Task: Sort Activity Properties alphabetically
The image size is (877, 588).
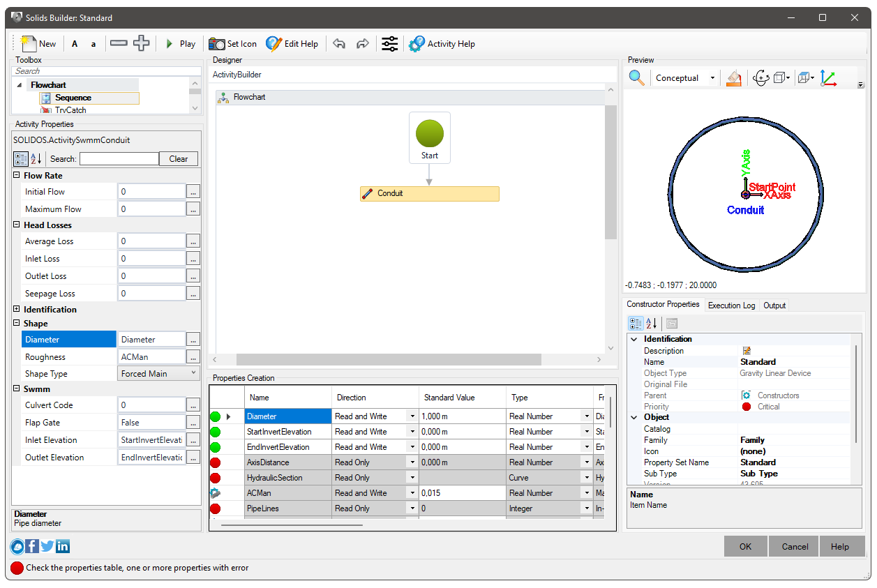Action: coord(36,158)
